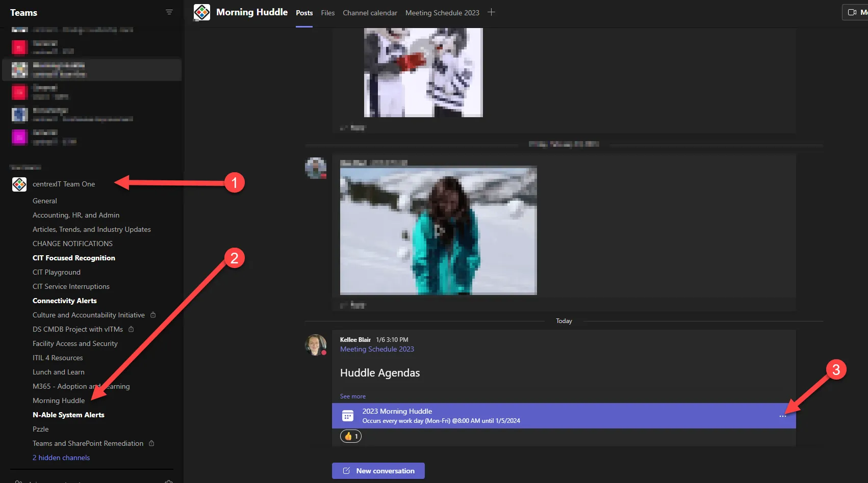Open DS CMDB Project with vITMs channel
This screenshot has height=483, width=868.
pyautogui.click(x=78, y=329)
